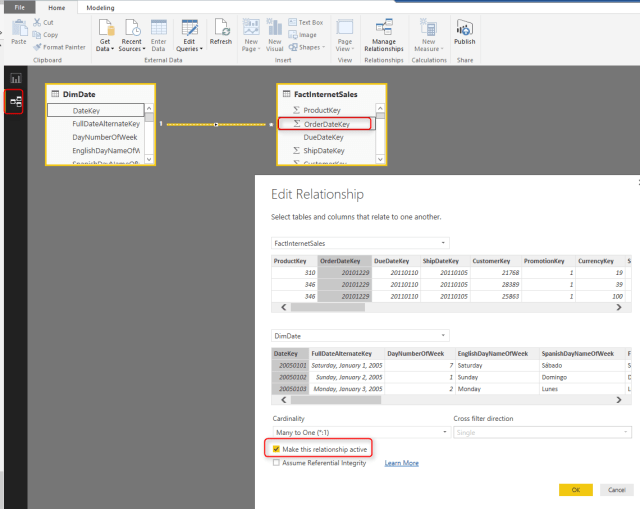Click the FactInternetSales table header icon
Viewport: 640px width, 509px height.
287,94
